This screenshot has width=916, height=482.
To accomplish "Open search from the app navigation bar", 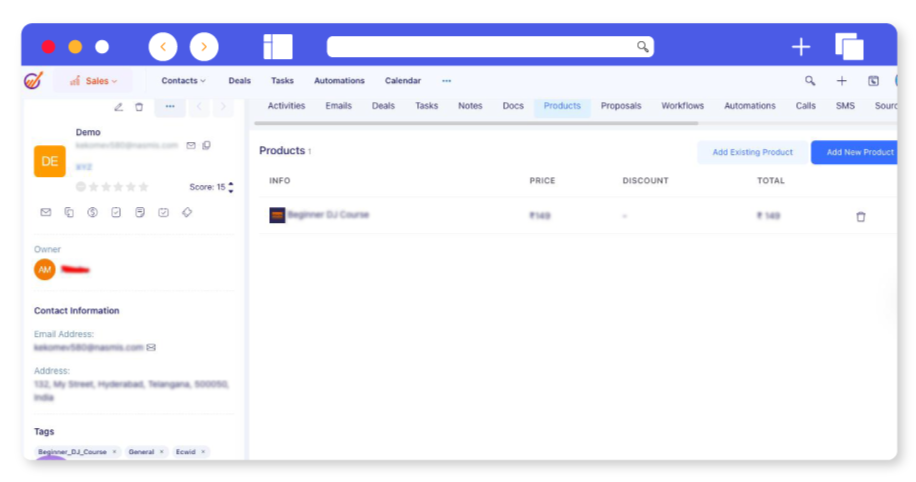I will coord(810,81).
